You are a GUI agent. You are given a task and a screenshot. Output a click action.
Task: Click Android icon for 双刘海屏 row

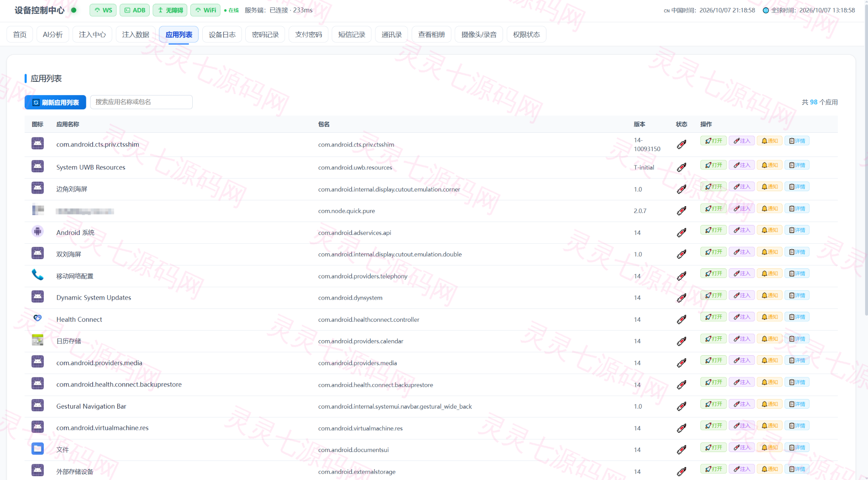38,253
